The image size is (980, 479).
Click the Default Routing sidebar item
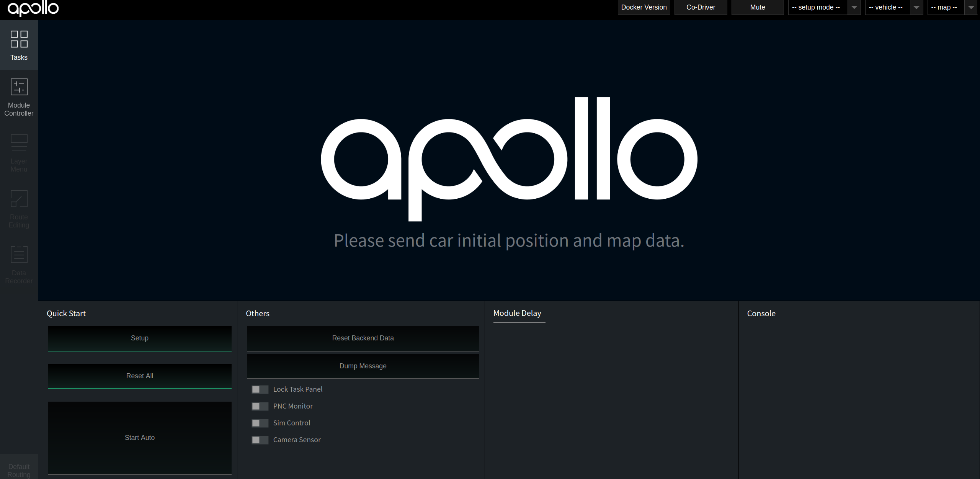tap(19, 470)
